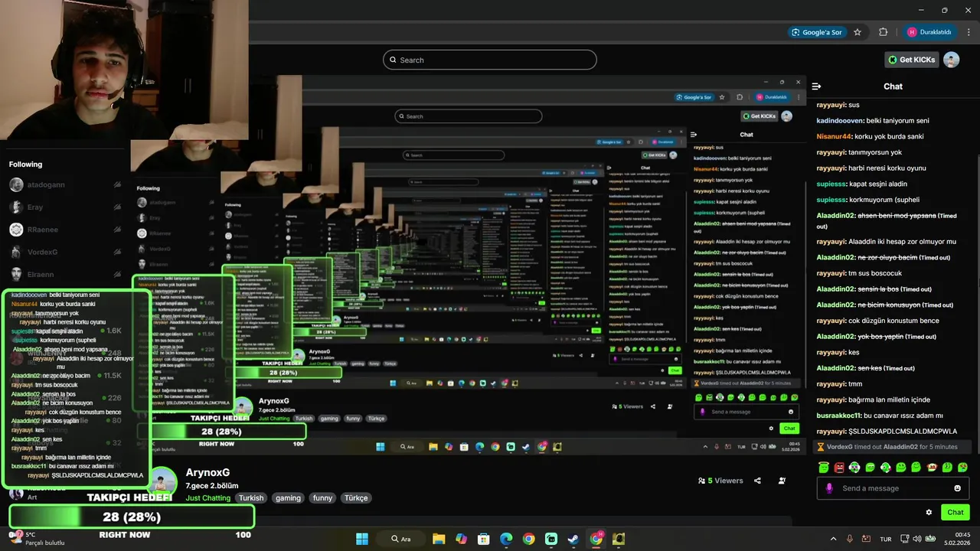980x551 pixels.
Task: Click the red angry emote
Action: click(x=839, y=467)
